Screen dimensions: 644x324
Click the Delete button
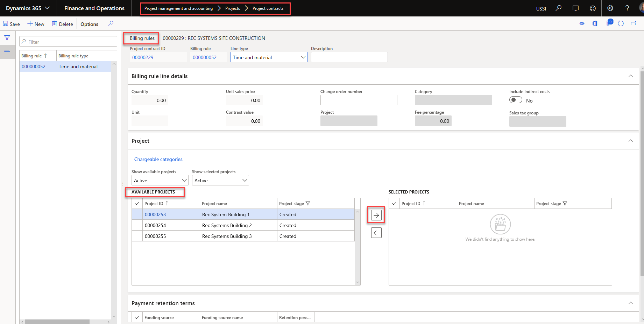click(62, 24)
